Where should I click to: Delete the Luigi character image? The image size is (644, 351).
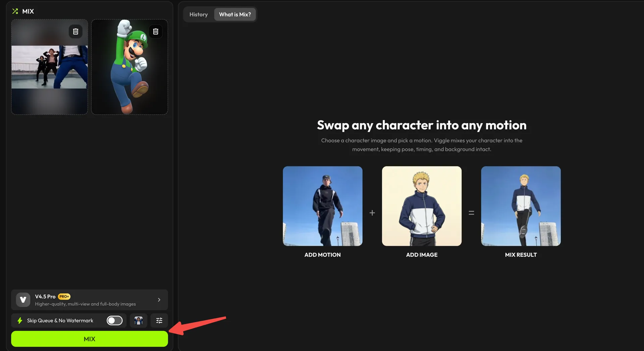coord(156,32)
